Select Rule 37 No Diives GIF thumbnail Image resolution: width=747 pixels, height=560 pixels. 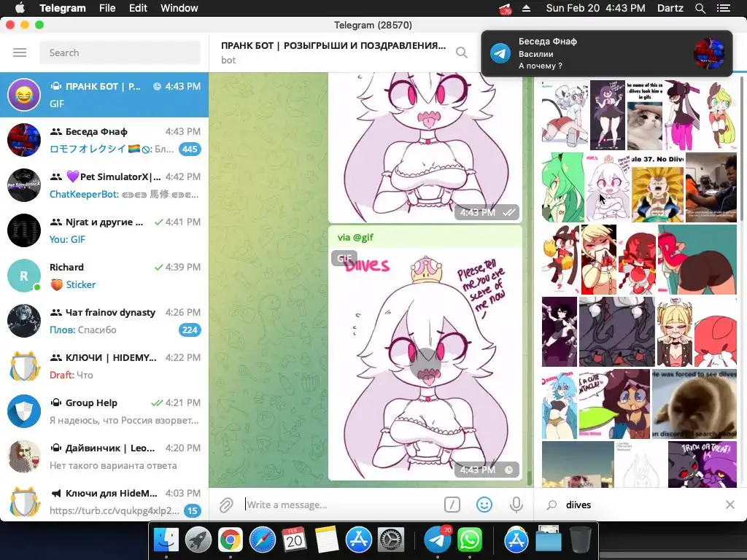point(657,187)
